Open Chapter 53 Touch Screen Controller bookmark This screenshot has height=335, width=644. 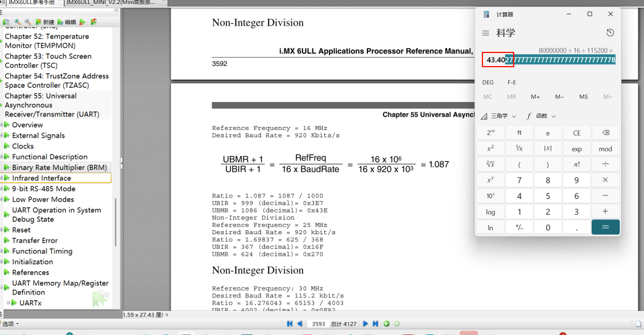[x=48, y=60]
